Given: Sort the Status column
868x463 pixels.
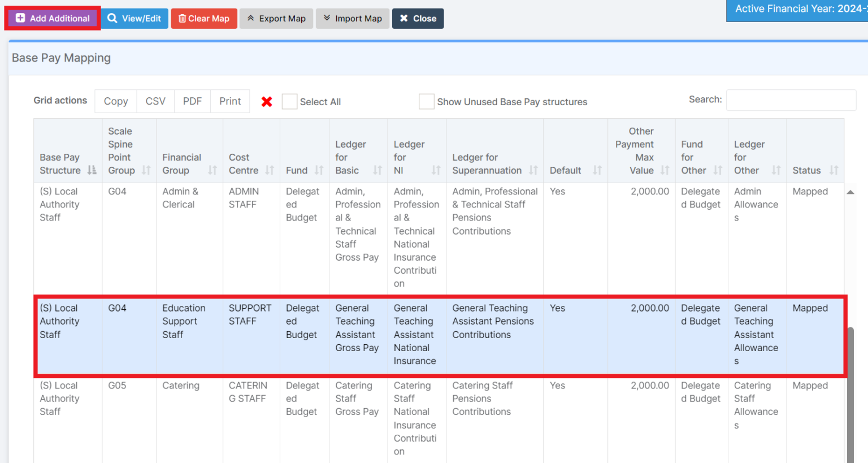Looking at the screenshot, I should click(832, 170).
